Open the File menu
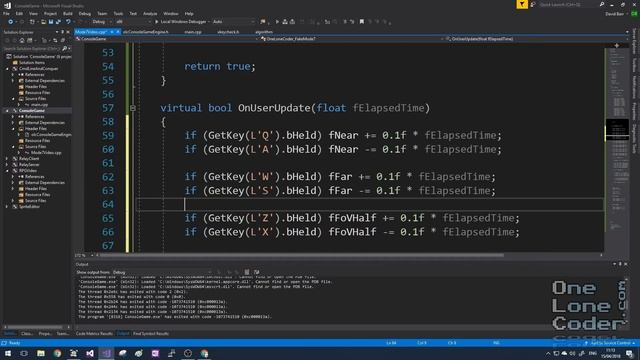640x360 pixels. [x=6, y=13]
